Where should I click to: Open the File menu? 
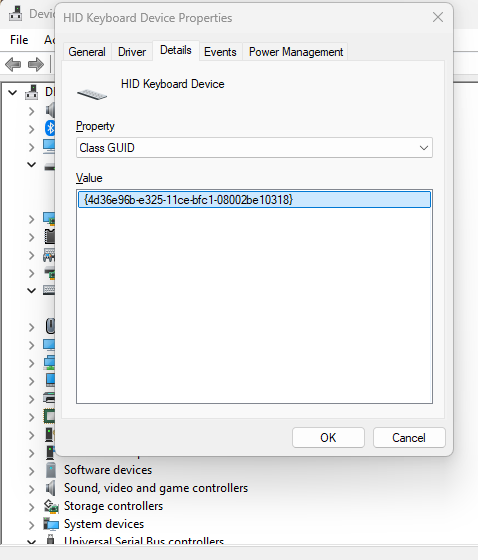coord(19,40)
